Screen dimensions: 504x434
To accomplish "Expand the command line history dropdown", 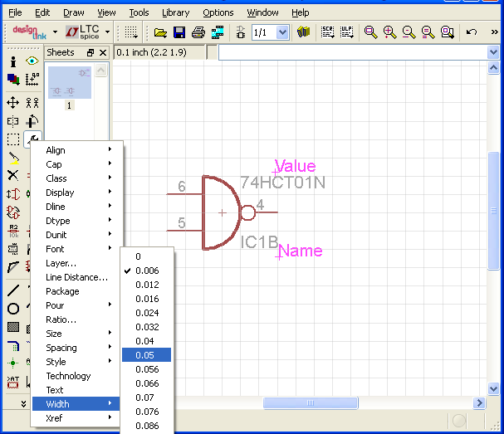I will point(493,52).
